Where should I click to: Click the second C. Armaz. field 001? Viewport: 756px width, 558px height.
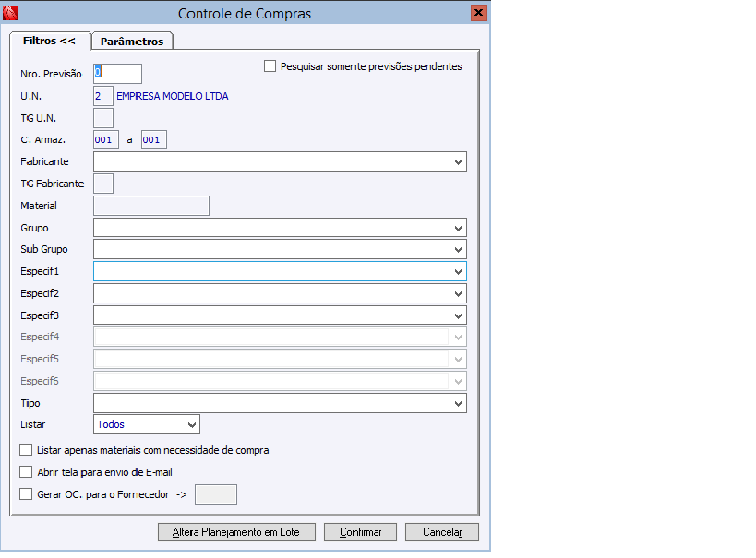[154, 140]
